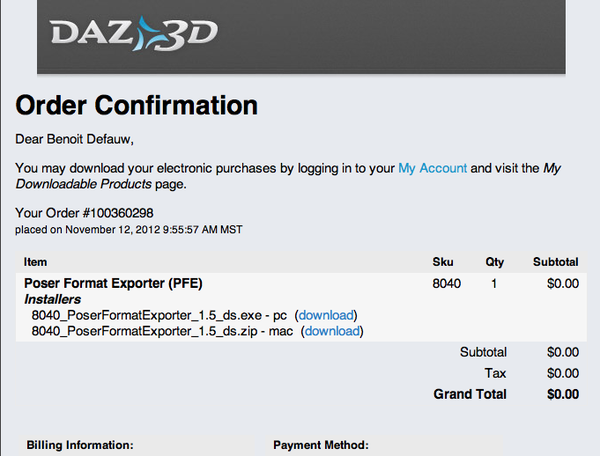Screen dimensions: 600x456
Task: Click the Billing Information heading
Action: click(x=80, y=445)
